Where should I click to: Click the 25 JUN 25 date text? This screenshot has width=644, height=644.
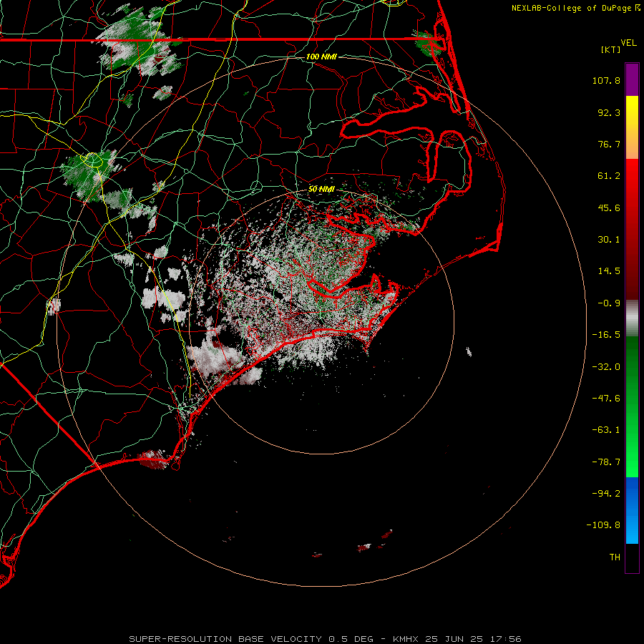tap(454, 639)
